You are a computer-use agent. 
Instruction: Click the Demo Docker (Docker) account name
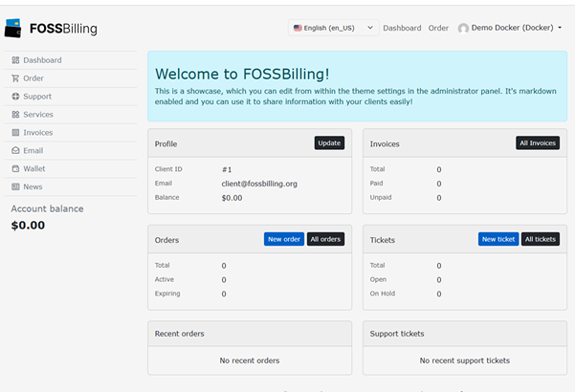[x=512, y=28]
